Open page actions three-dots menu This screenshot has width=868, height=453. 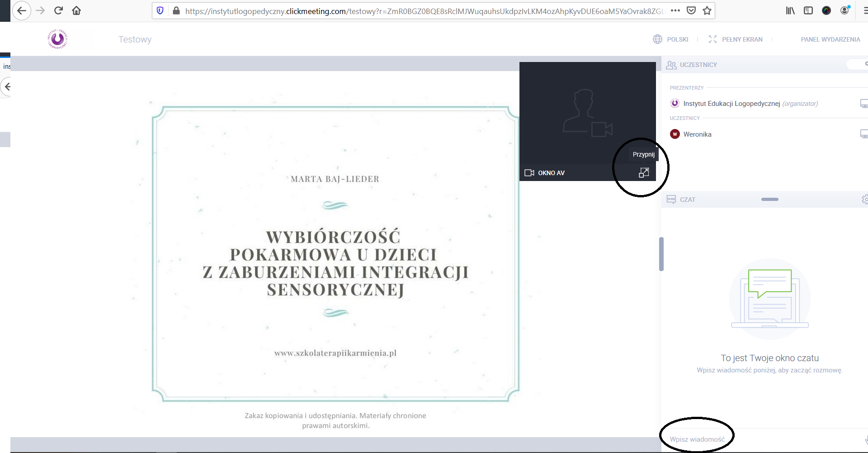tap(675, 10)
